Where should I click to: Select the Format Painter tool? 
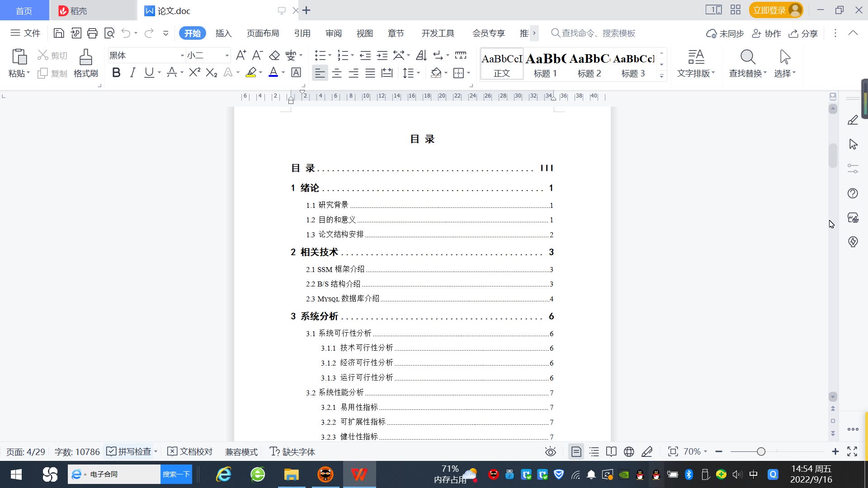85,63
